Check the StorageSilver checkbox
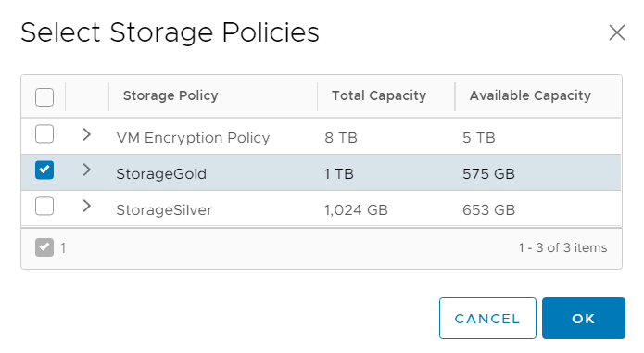 44,206
